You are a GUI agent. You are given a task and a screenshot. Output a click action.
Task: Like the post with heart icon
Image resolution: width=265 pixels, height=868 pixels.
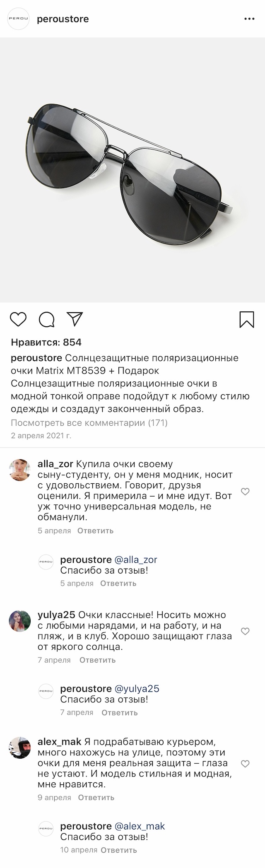[18, 319]
